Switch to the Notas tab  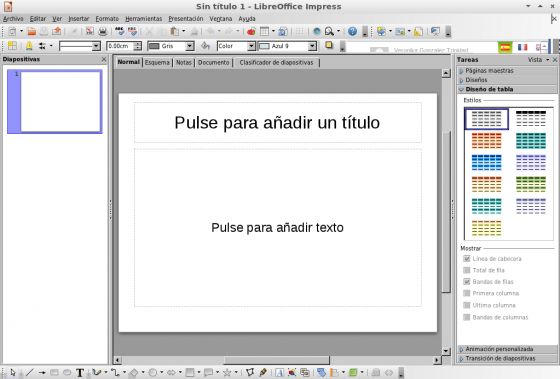[184, 63]
